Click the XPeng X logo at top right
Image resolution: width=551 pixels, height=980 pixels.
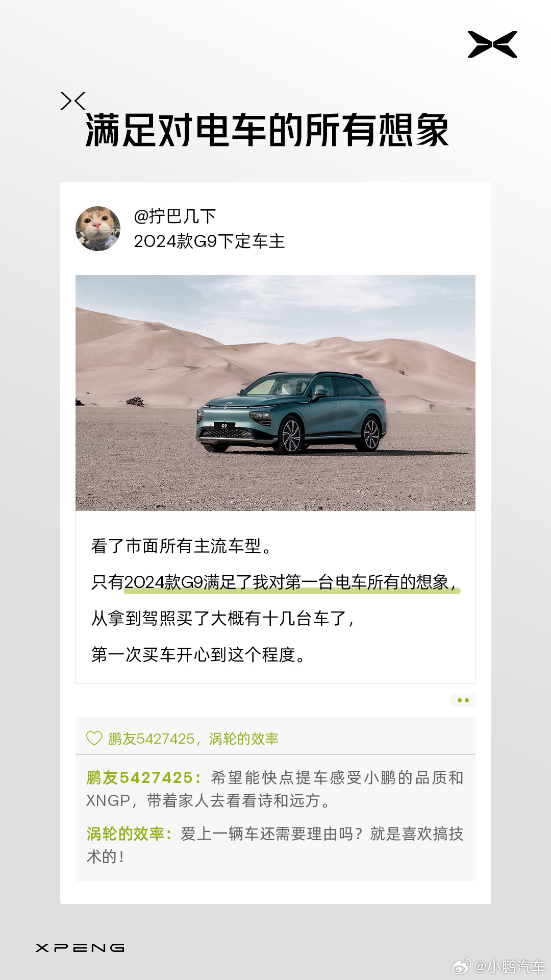(492, 44)
